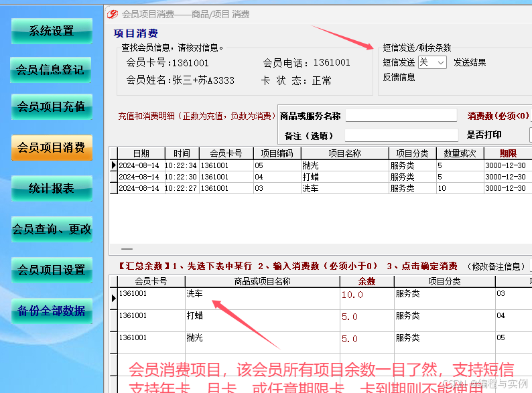Click the app logo icon in title bar

click(113, 14)
